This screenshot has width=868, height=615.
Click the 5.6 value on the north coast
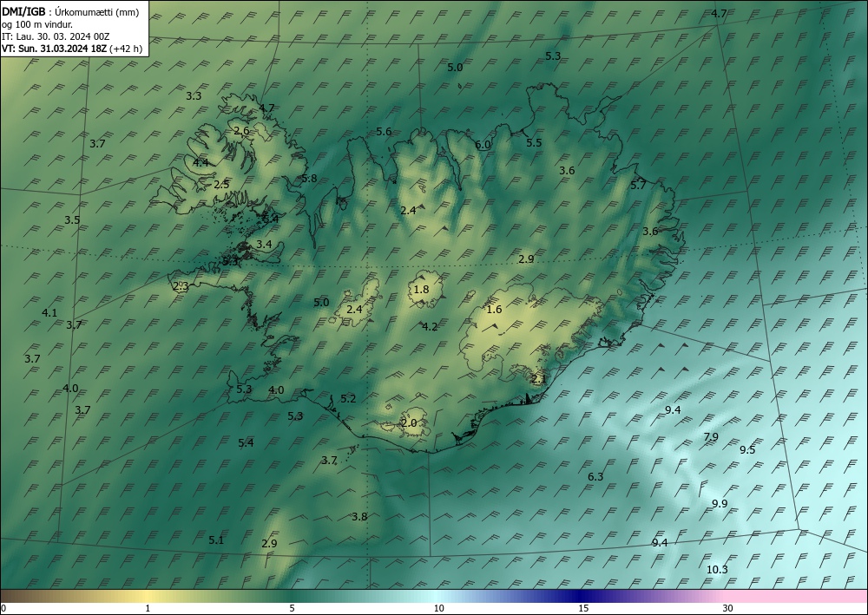[x=384, y=131]
